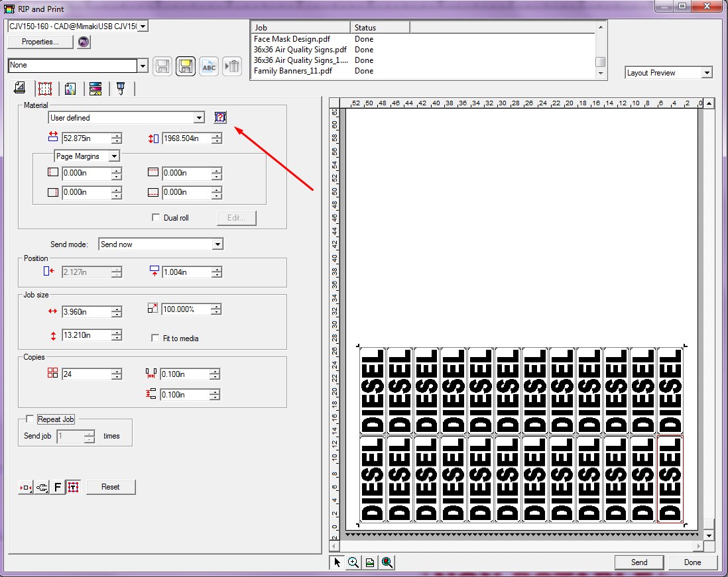Click the T bounding-box icon beside Reset
728x577 pixels.
pos(74,487)
